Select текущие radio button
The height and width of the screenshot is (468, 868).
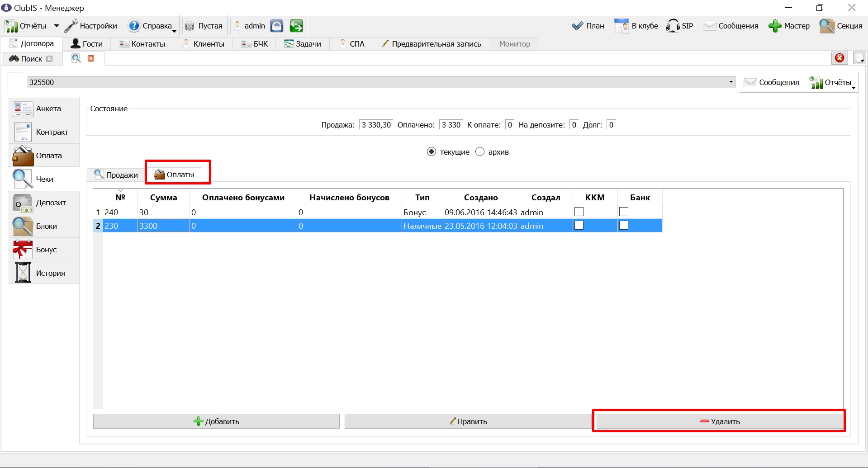(x=432, y=152)
